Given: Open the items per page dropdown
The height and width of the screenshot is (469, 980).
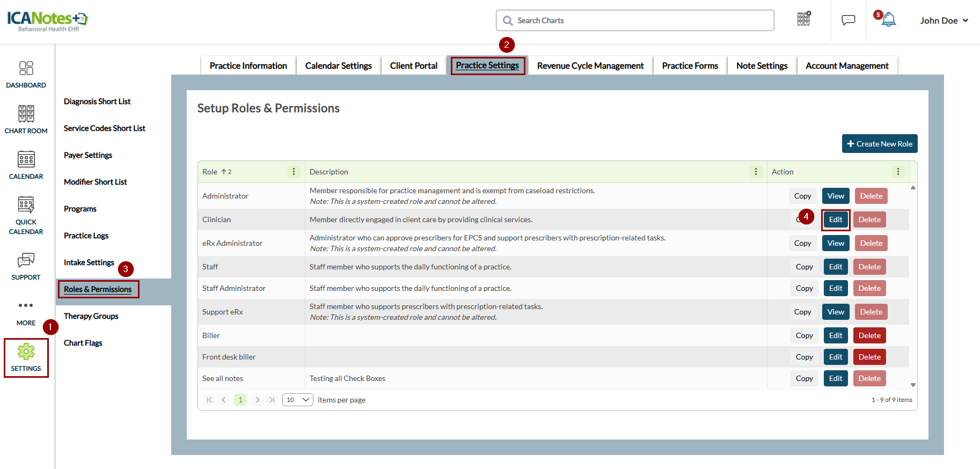Looking at the screenshot, I should click(298, 400).
